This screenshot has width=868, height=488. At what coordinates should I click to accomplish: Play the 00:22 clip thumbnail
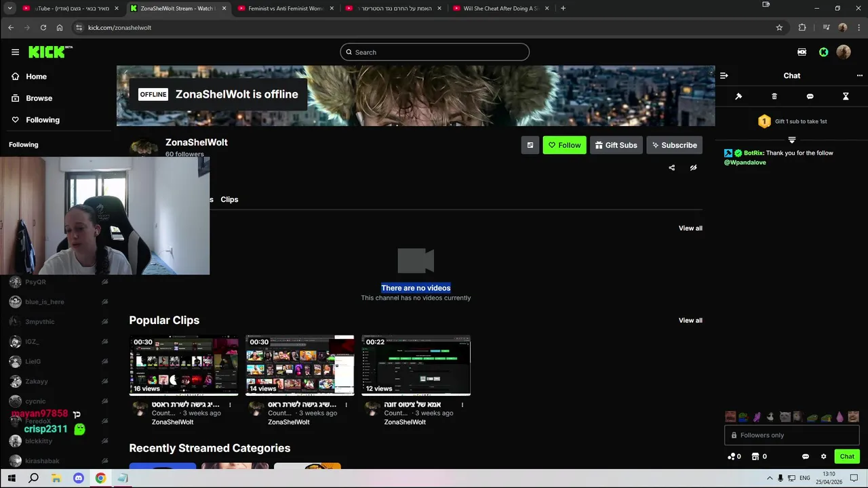click(416, 365)
